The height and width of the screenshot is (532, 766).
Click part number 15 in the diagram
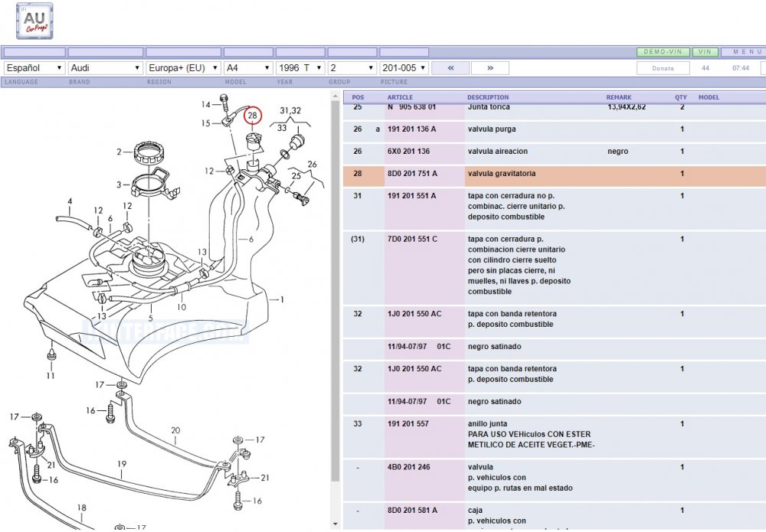click(205, 123)
